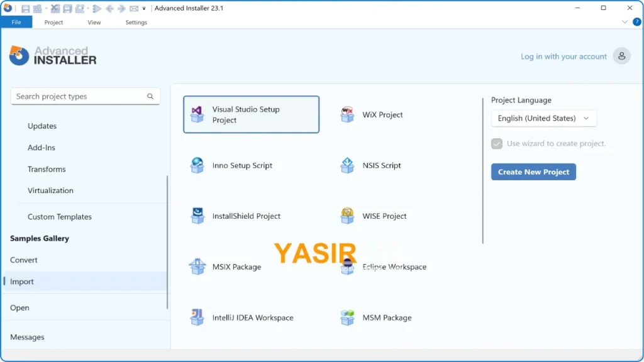Select the Import section in sidebar
644x362 pixels.
coord(85,282)
